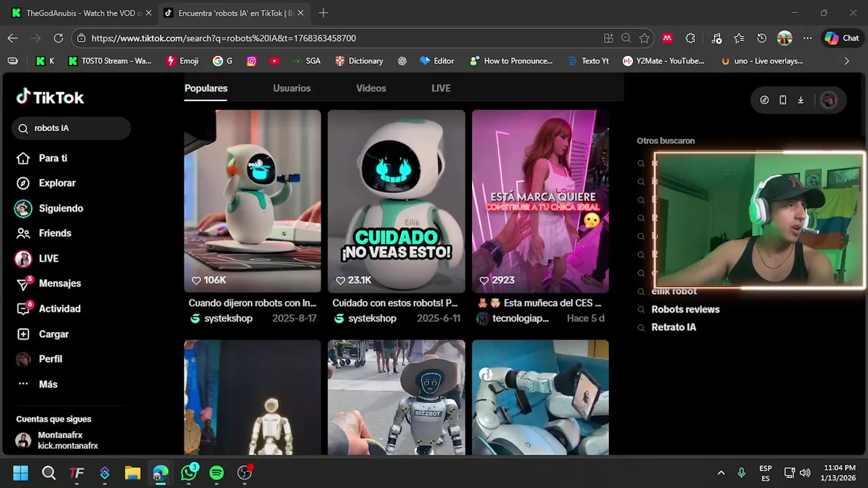868x488 pixels.
Task: Open the Para ti home feed
Action: pyautogui.click(x=52, y=158)
